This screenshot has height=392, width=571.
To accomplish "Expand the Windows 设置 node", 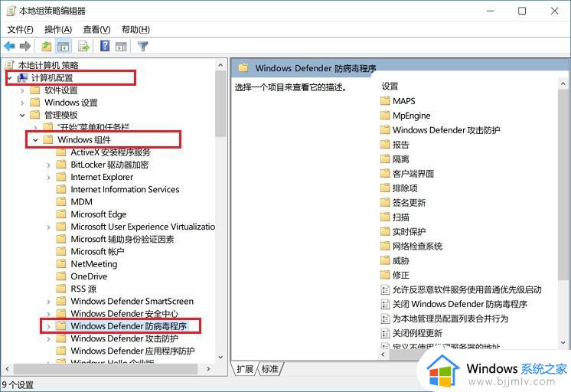I will [22, 103].
